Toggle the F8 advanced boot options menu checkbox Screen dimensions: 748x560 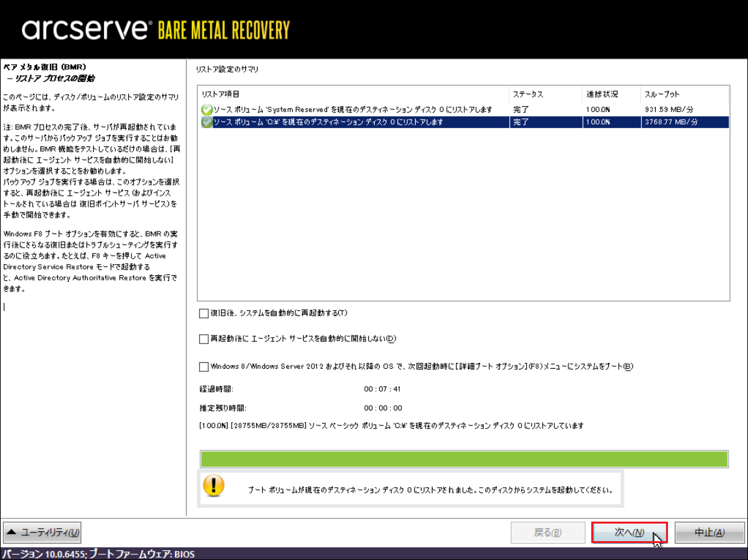click(204, 367)
